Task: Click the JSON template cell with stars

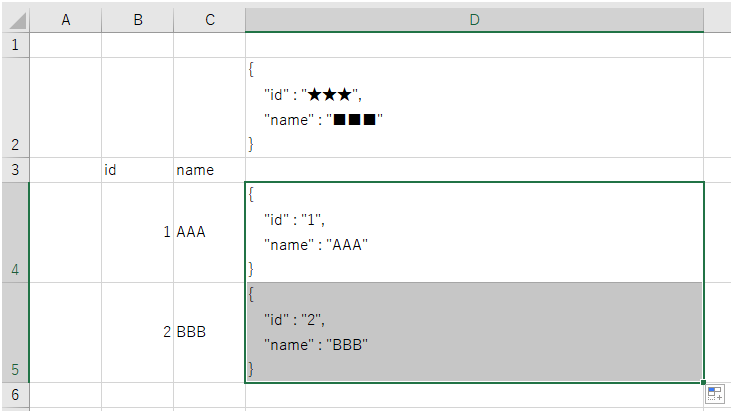Action: click(474, 108)
